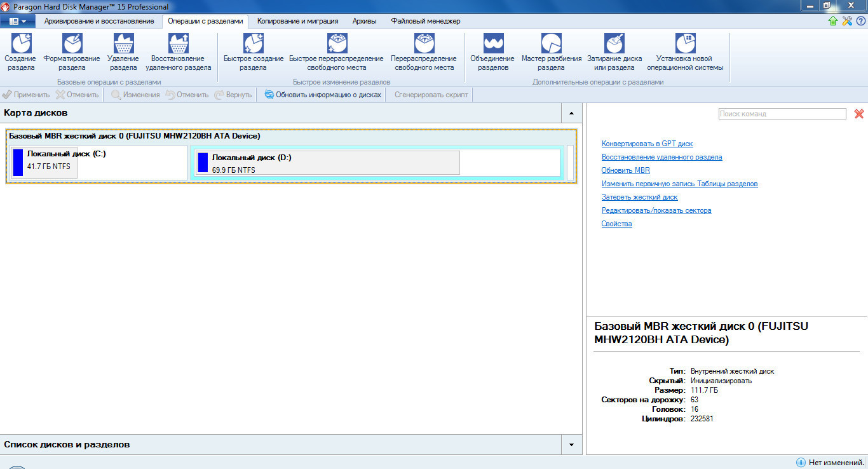Viewport: 868px width, 469px height.
Task: Open Quick create partition (Быстрое создание раздела)
Action: point(253,44)
